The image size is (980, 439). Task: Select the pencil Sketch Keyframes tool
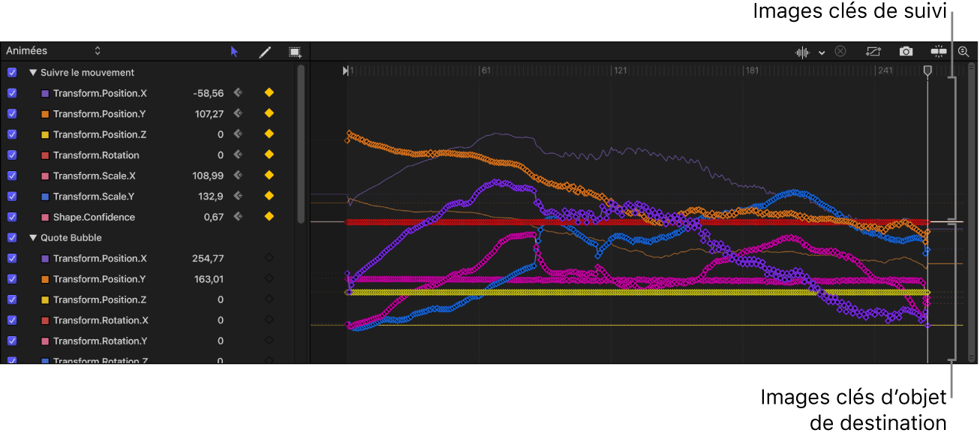point(264,52)
